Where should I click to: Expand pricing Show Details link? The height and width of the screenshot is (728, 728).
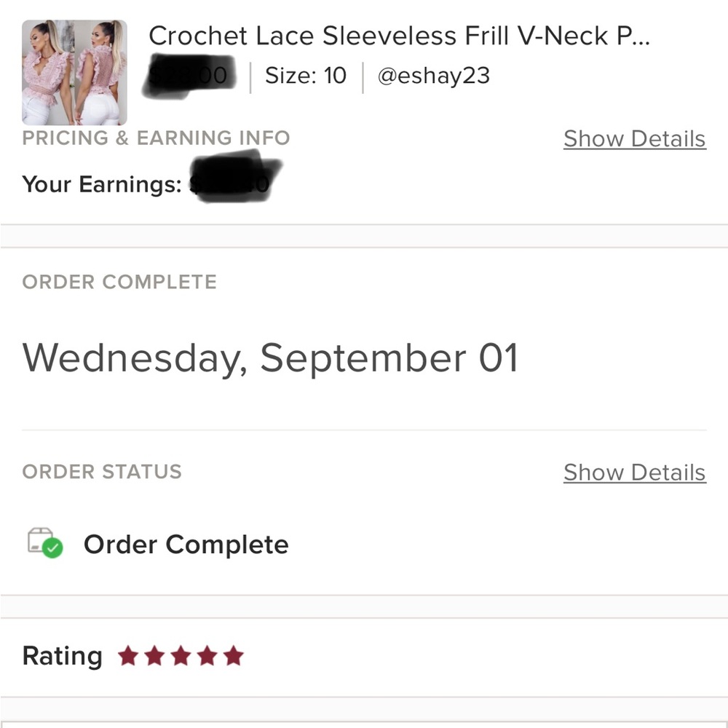(x=635, y=139)
